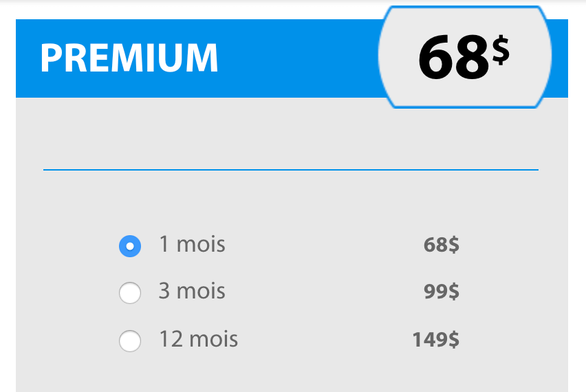The width and height of the screenshot is (586, 392).
Task: Click the white strip above the blue header
Action: pos(206,10)
